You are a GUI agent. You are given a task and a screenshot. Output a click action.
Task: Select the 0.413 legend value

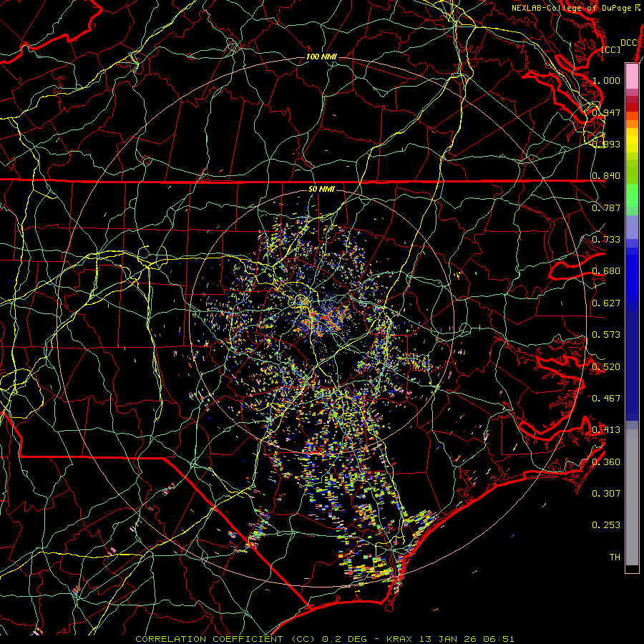point(606,430)
